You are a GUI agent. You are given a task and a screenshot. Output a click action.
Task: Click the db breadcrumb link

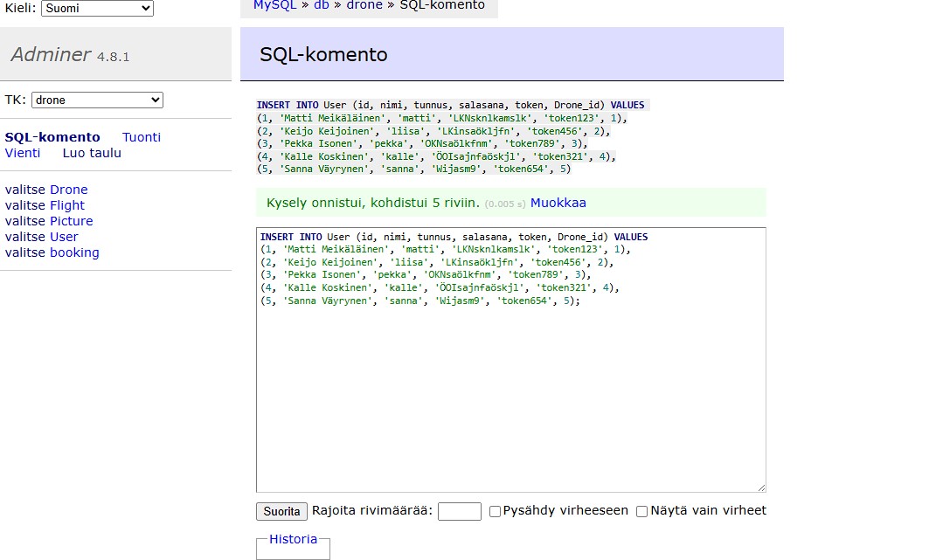tap(322, 5)
